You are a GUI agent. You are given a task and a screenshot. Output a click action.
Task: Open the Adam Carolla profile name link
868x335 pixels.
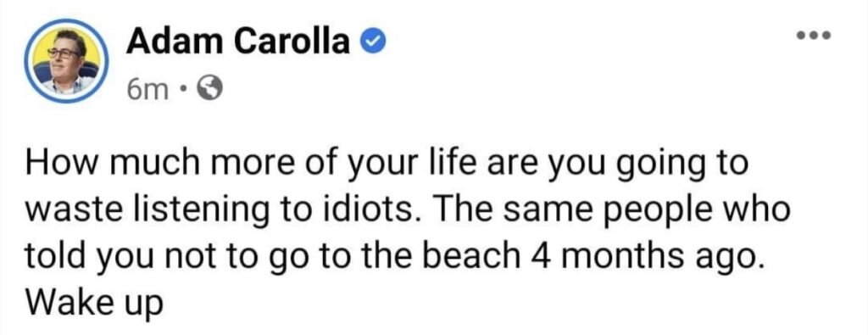(237, 42)
